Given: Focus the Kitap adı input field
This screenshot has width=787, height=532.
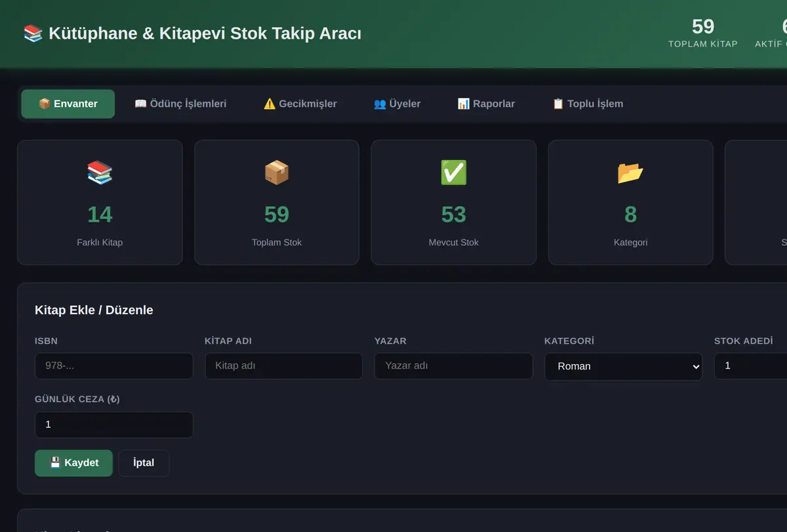Looking at the screenshot, I should [x=284, y=366].
